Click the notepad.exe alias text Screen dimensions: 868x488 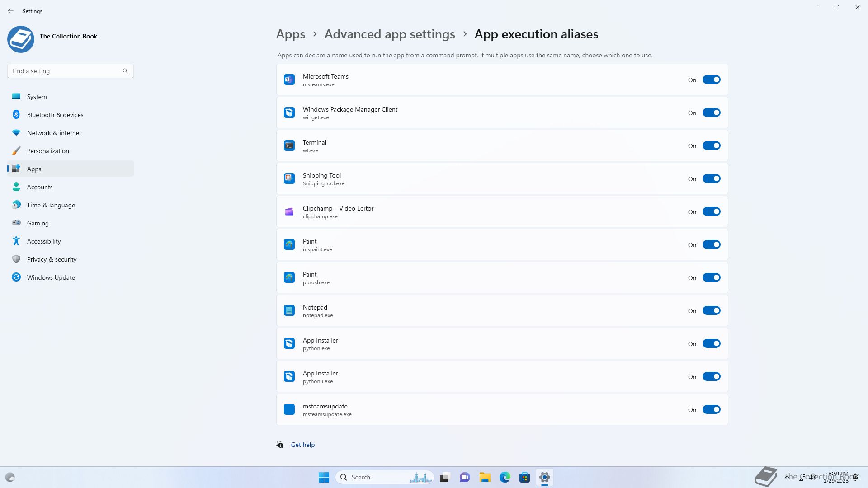click(x=318, y=315)
